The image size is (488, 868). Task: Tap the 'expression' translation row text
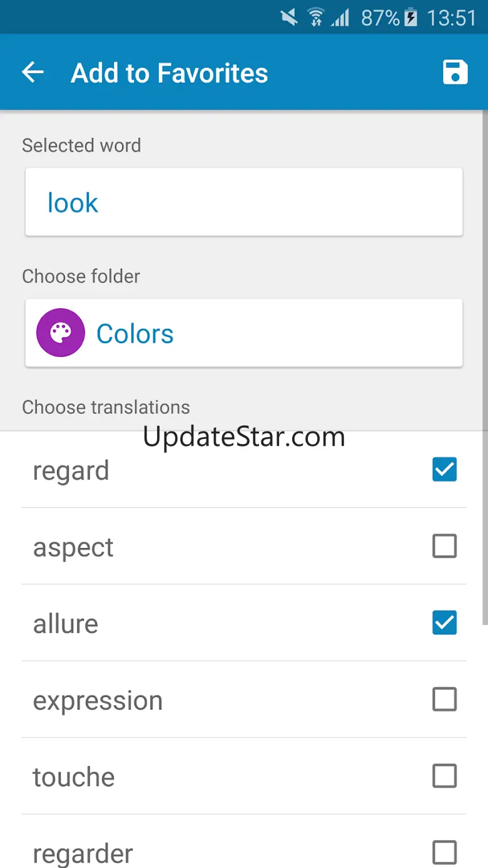click(98, 700)
